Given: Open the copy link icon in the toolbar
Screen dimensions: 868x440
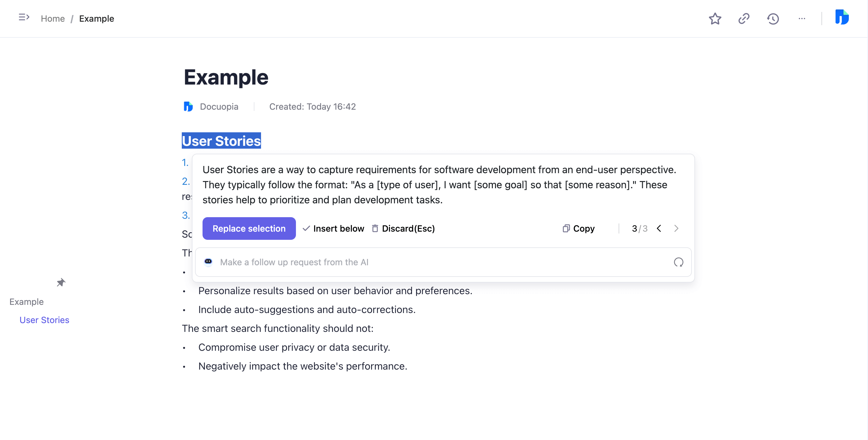Looking at the screenshot, I should [744, 19].
